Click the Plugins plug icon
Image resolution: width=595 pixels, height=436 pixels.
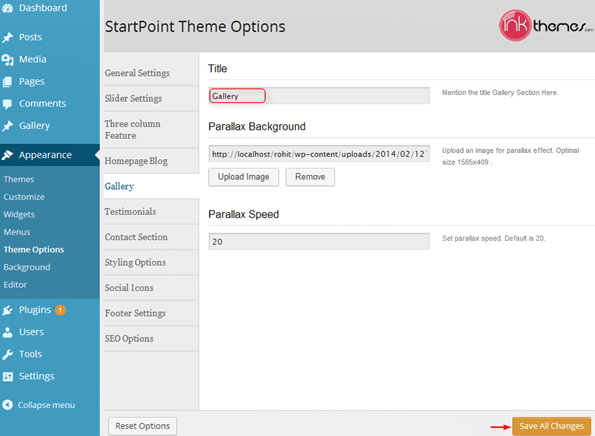click(7, 310)
